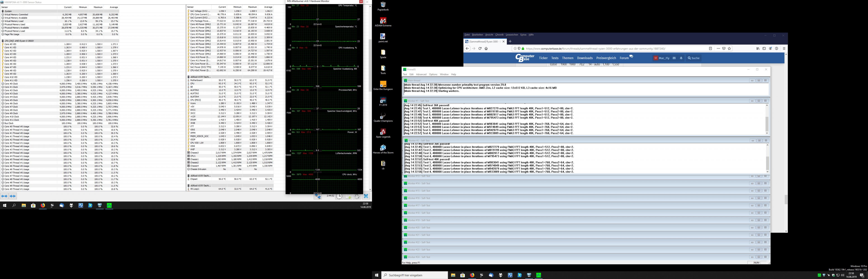Click HWiNFO expand-columns double arrow button
This screenshot has width=868, height=279.
coord(4,196)
